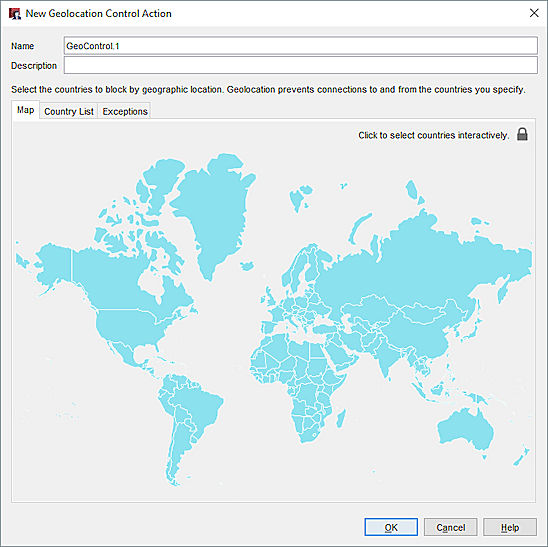Open the Exceptions tab
Image resolution: width=548 pixels, height=547 pixels.
pyautogui.click(x=125, y=111)
